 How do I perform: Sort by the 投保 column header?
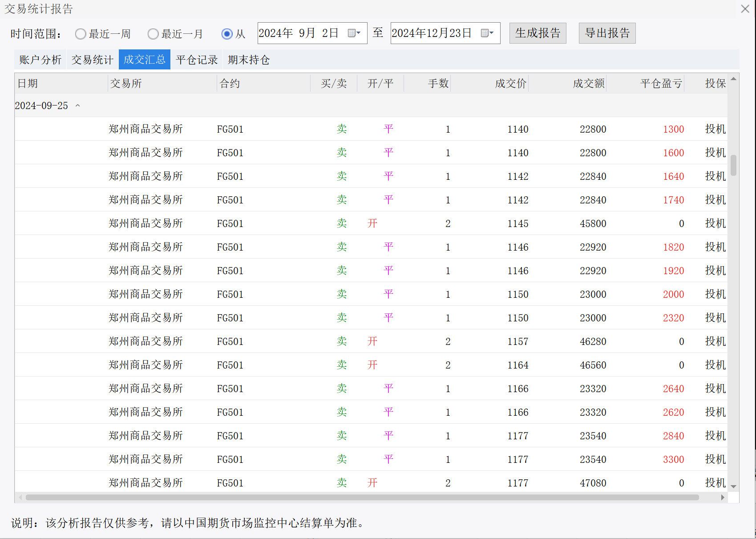(706, 83)
